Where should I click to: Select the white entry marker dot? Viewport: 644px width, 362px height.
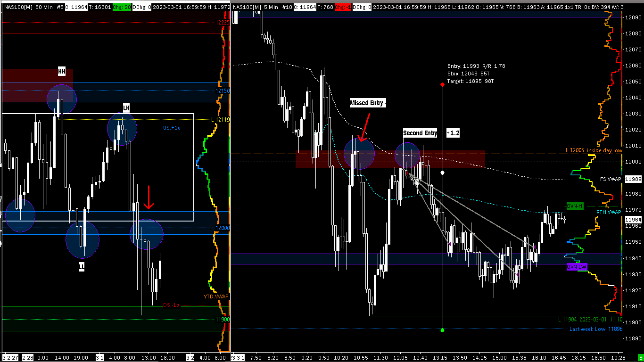(442, 173)
